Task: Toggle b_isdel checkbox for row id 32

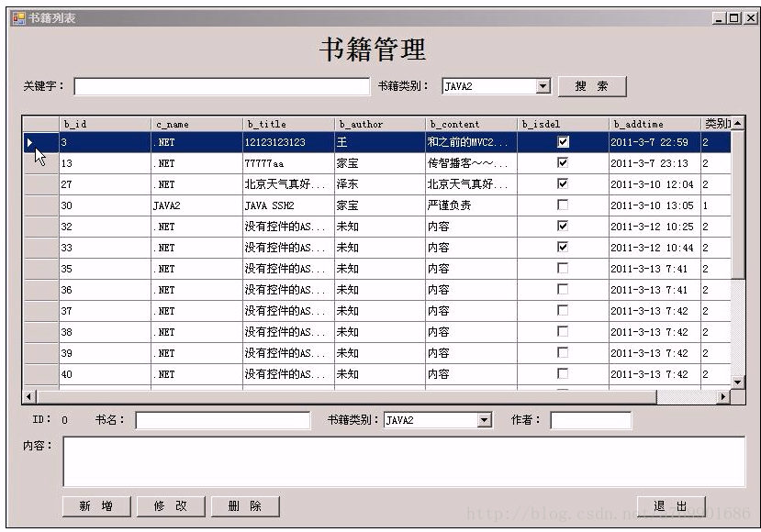Action: pos(563,227)
